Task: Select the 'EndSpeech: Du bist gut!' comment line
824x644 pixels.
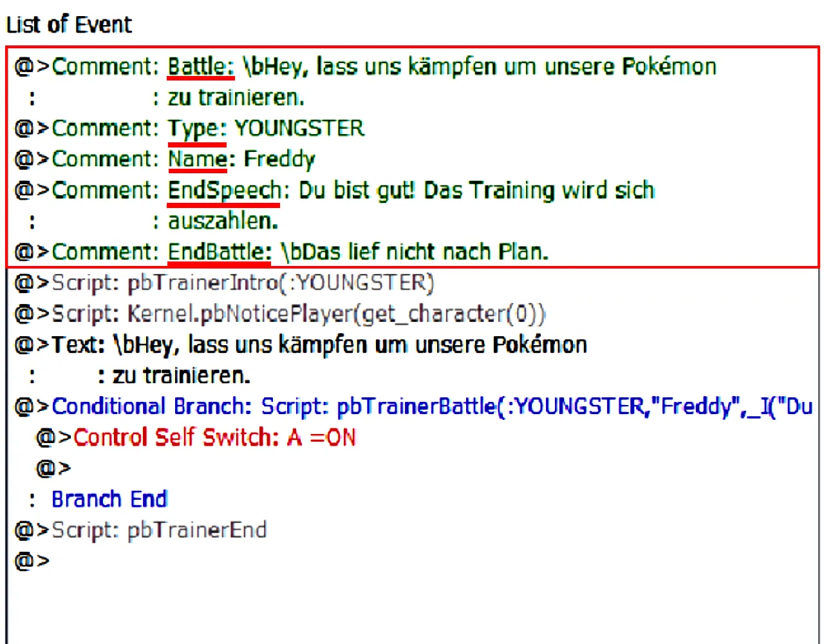Action: click(x=334, y=191)
